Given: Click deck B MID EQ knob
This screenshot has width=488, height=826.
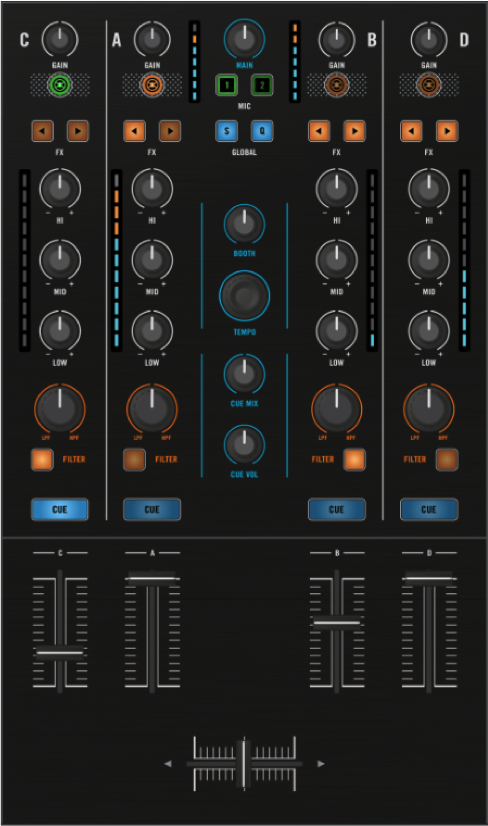Looking at the screenshot, I should pos(336,260).
